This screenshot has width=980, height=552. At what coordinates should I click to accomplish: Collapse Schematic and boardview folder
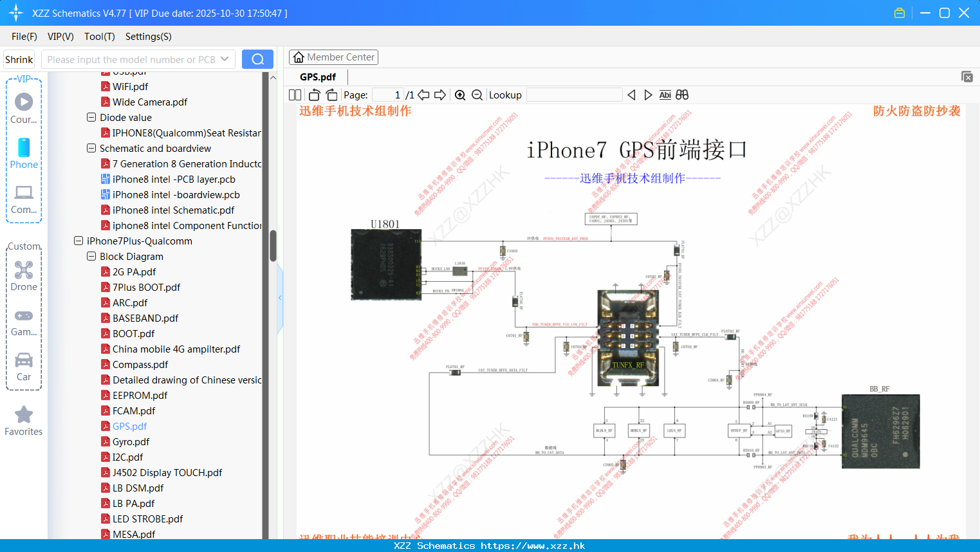91,148
